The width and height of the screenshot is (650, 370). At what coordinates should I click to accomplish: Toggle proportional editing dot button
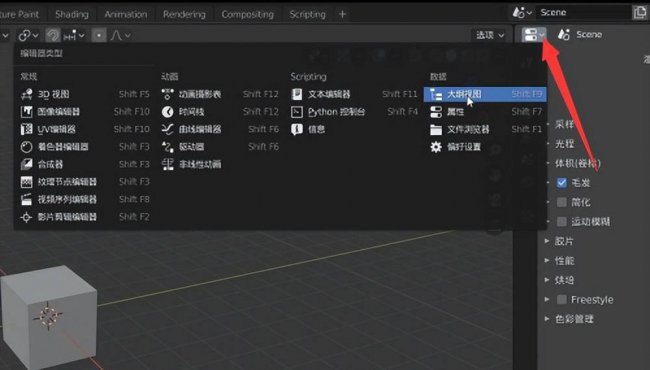pos(99,35)
